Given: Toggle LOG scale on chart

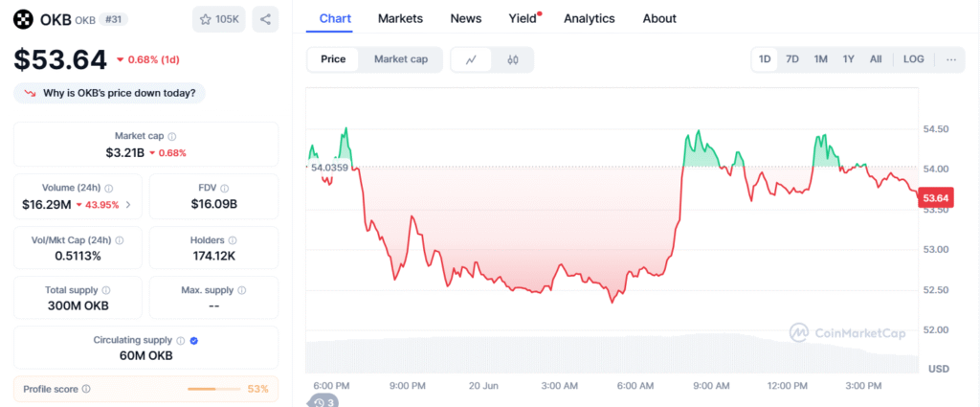Looking at the screenshot, I should click(x=913, y=59).
